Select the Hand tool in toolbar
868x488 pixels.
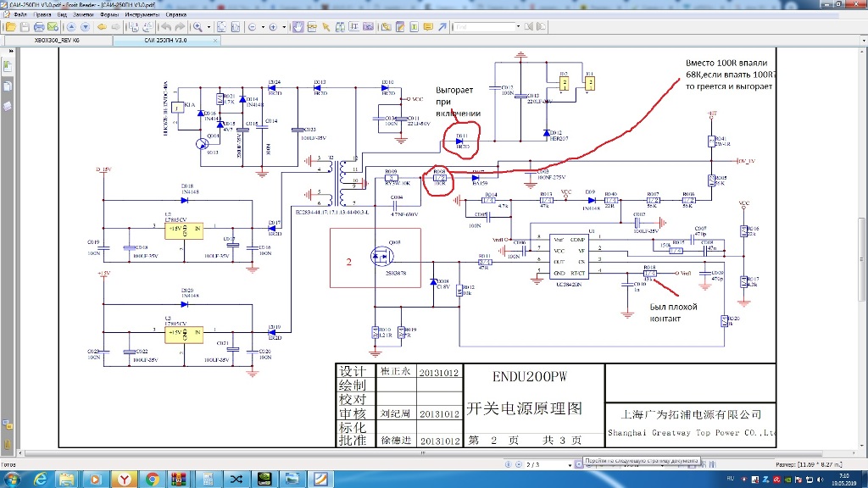[x=298, y=26]
